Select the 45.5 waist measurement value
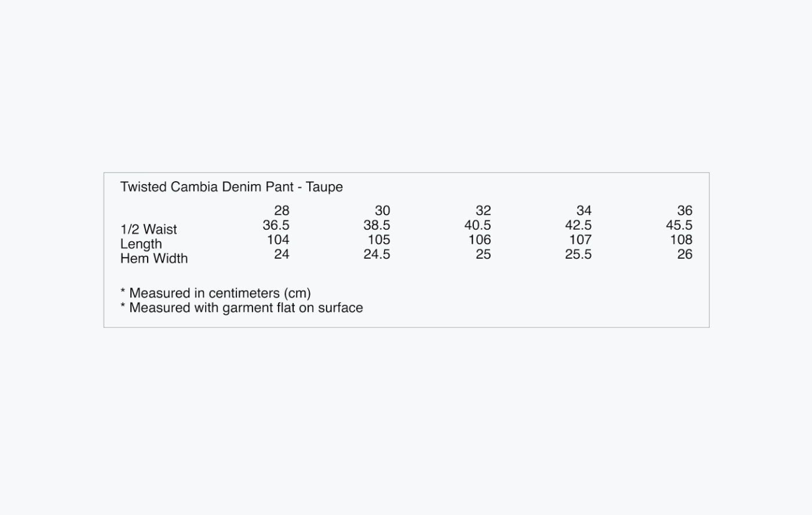812x515 pixels. pyautogui.click(x=679, y=225)
